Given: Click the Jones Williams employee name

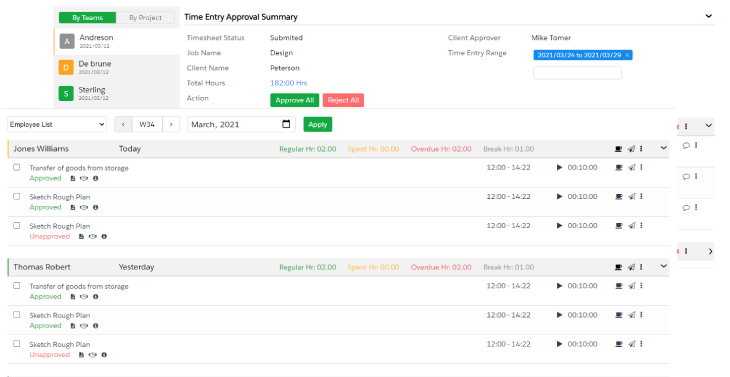Looking at the screenshot, I should click(x=41, y=149).
